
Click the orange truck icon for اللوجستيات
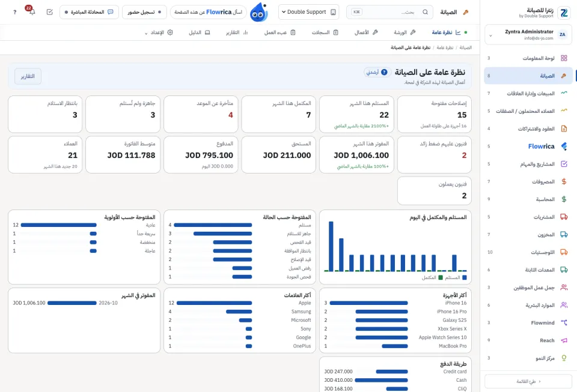tap(564, 252)
